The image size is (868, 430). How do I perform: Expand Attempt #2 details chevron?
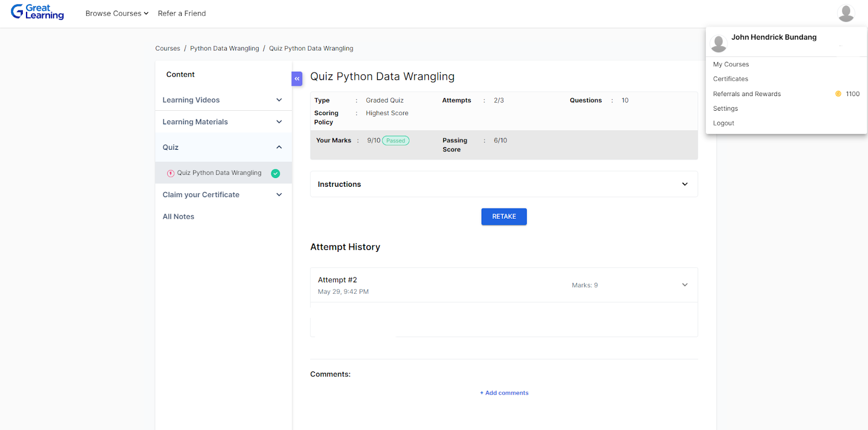click(685, 285)
